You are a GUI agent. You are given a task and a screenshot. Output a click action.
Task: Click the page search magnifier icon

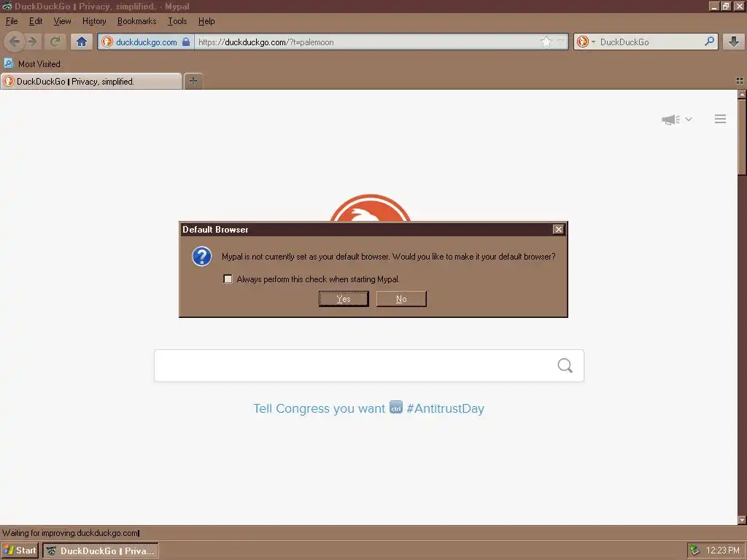click(x=565, y=365)
